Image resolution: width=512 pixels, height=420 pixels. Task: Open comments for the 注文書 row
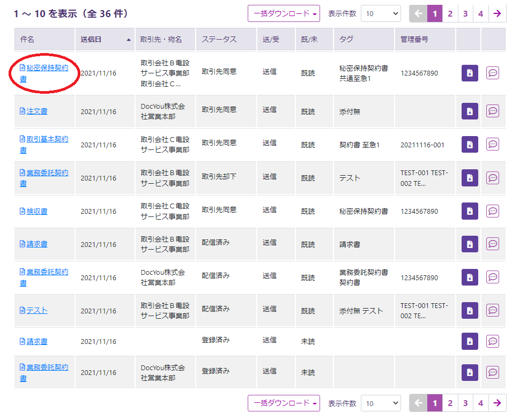tap(492, 111)
